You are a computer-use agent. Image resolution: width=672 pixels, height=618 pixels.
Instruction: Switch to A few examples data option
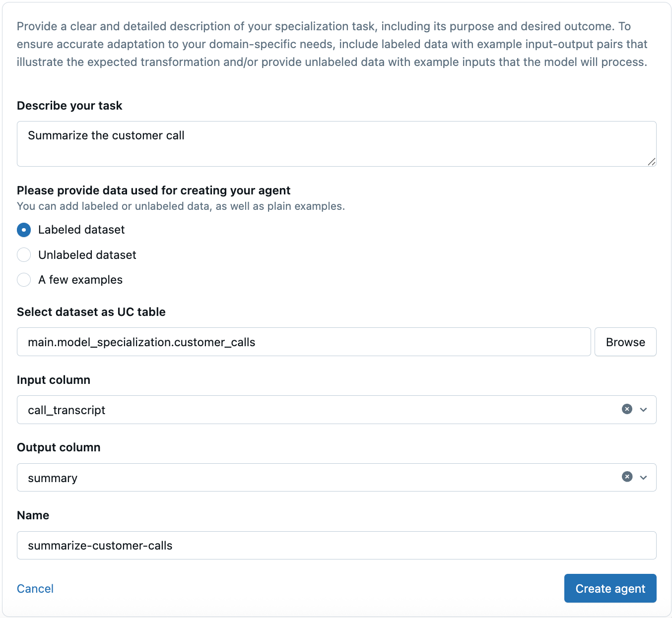(23, 280)
